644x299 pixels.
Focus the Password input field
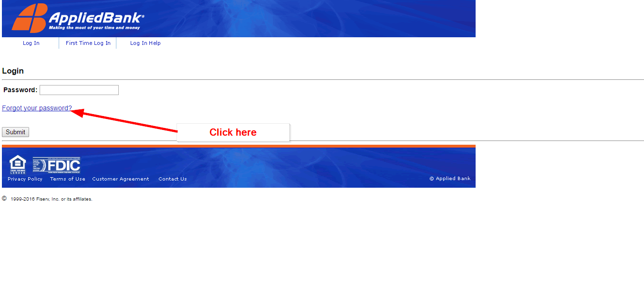pyautogui.click(x=79, y=90)
